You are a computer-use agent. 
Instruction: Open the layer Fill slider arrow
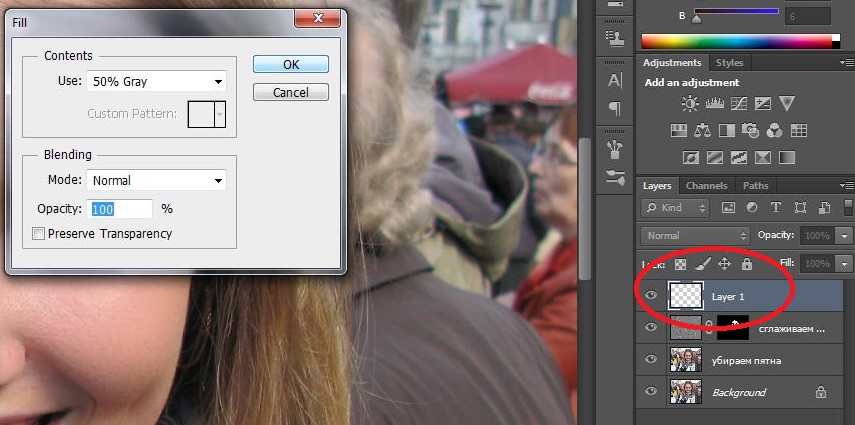click(845, 264)
